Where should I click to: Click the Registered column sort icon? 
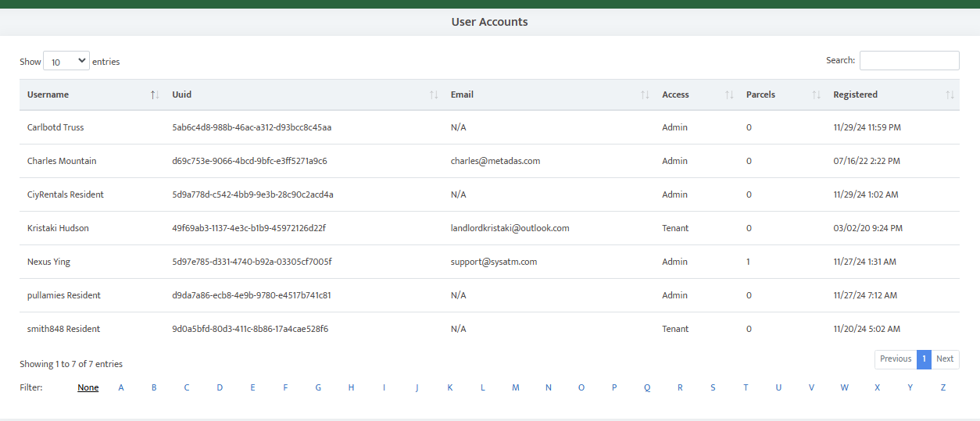(950, 95)
